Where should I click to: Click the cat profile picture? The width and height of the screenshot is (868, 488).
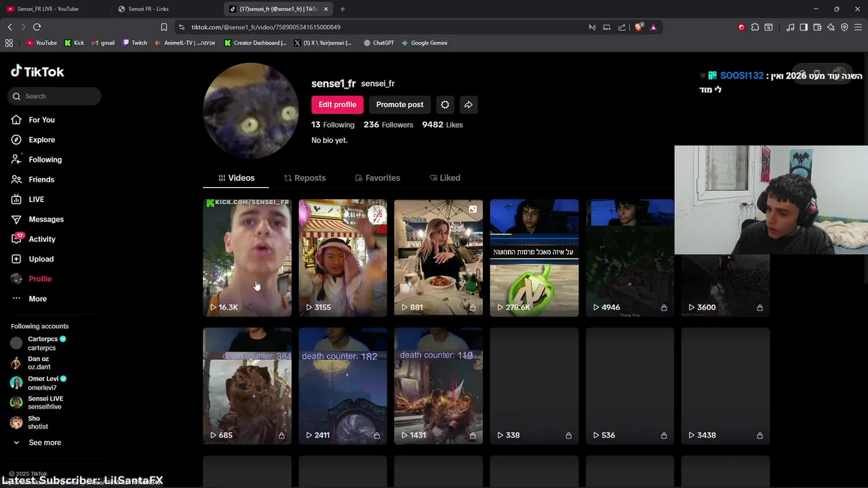[251, 110]
